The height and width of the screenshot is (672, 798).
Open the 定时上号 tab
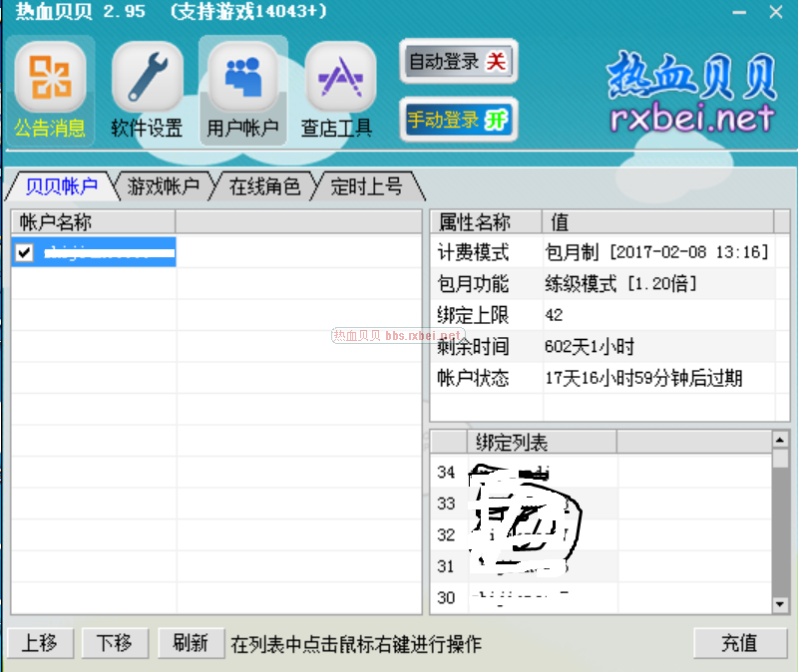pos(366,186)
